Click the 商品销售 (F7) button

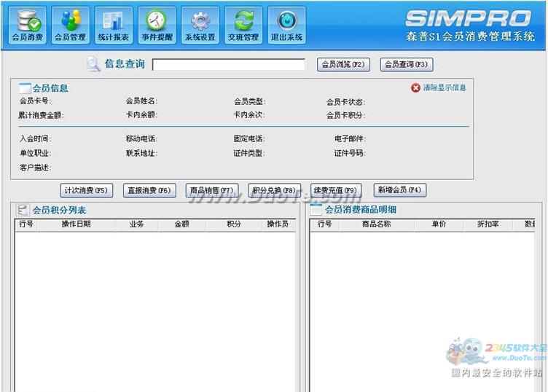pyautogui.click(x=212, y=190)
